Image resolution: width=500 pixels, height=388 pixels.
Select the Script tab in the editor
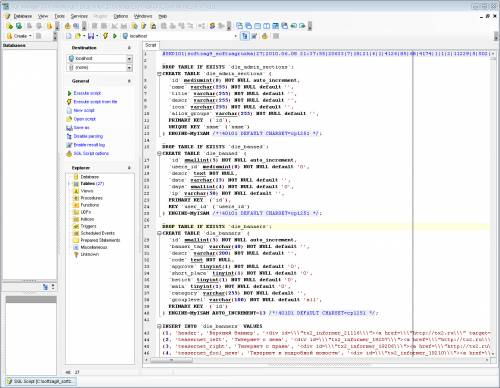tap(151, 45)
